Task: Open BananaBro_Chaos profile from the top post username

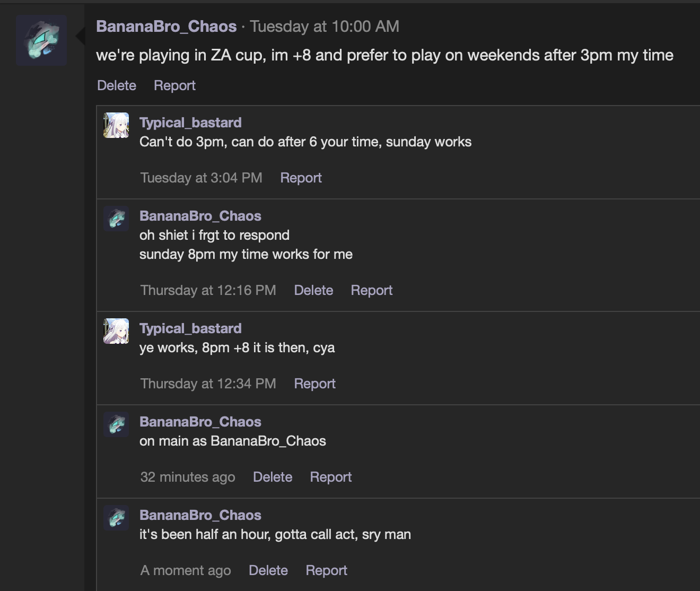Action: [166, 27]
